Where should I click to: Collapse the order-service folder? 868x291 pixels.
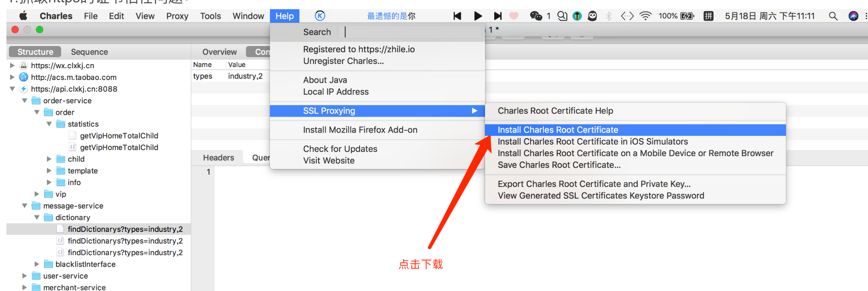[24, 100]
